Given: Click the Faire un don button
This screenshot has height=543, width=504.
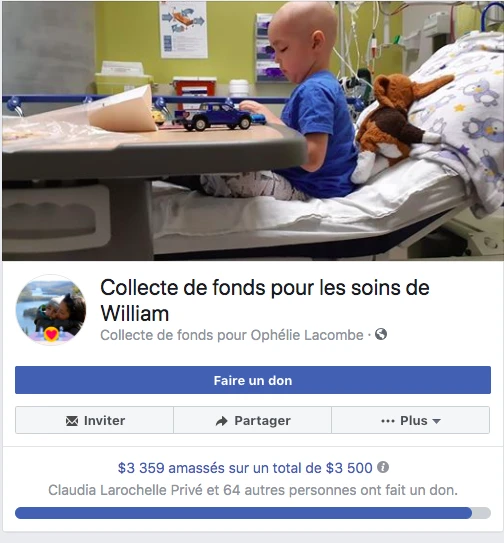Looking at the screenshot, I should 253,380.
